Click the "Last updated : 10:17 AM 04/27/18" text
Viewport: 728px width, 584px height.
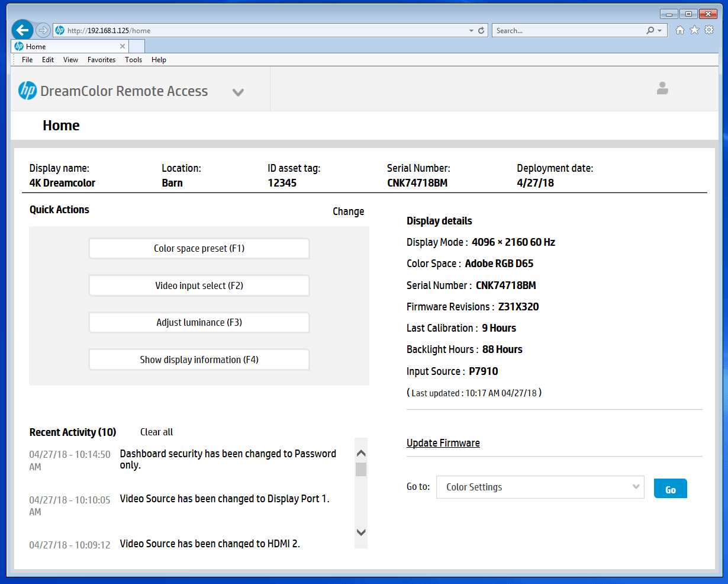tap(474, 393)
